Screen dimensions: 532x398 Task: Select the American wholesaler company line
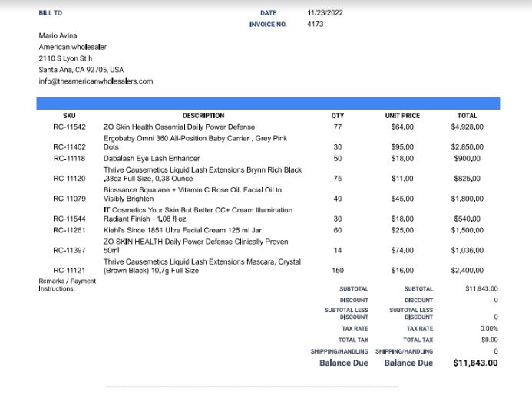(x=73, y=47)
